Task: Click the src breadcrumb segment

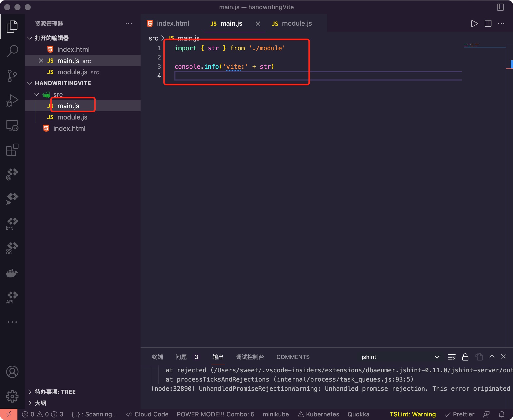Action: (153, 38)
